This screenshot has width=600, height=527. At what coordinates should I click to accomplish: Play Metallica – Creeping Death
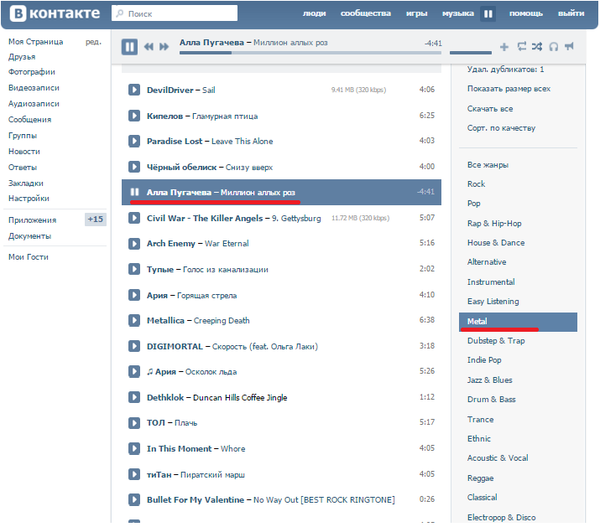[x=134, y=320]
